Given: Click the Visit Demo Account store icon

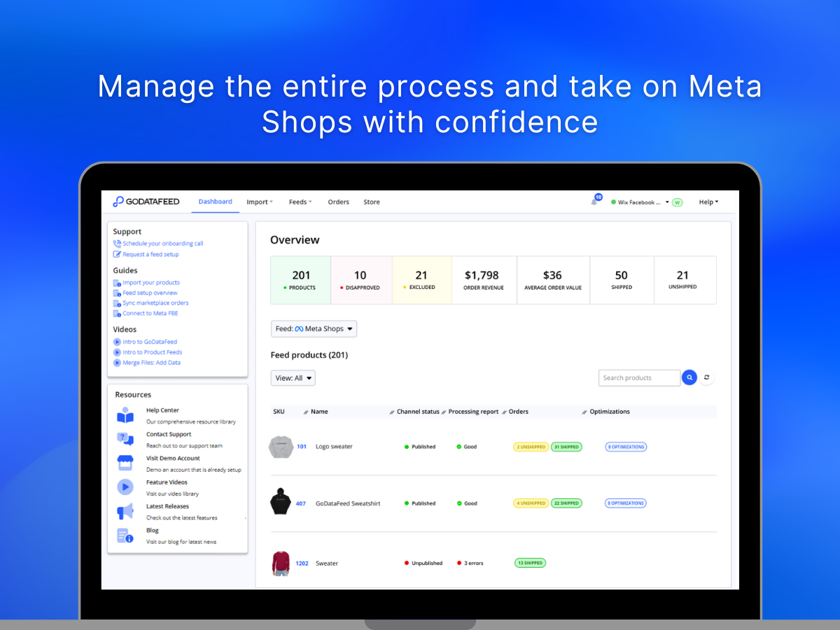Looking at the screenshot, I should tap(125, 463).
